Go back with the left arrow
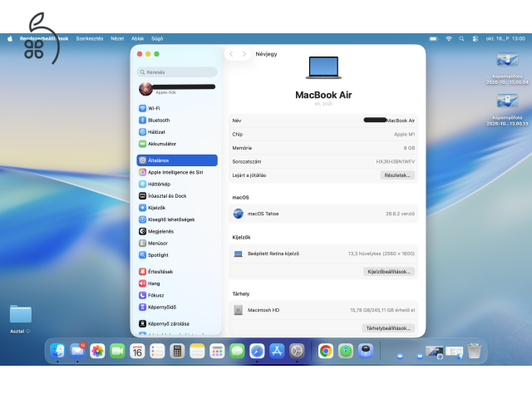Screen dimensions: 532x399 [231, 54]
